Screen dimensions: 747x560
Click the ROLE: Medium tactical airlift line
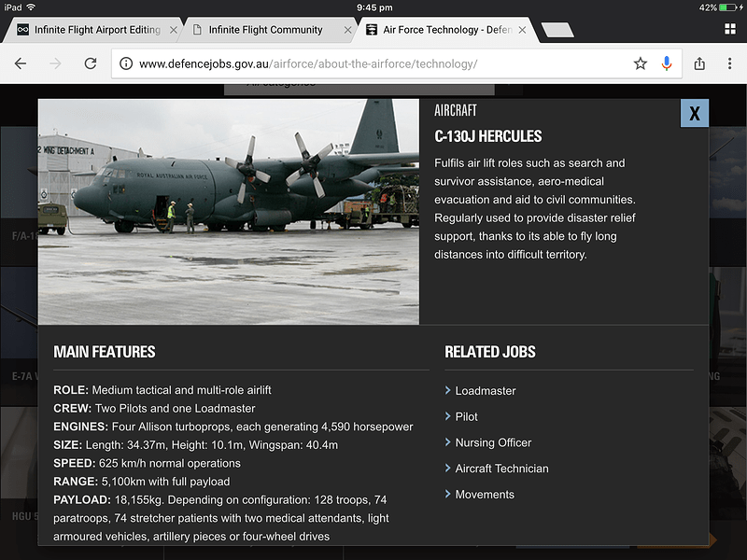pos(162,390)
